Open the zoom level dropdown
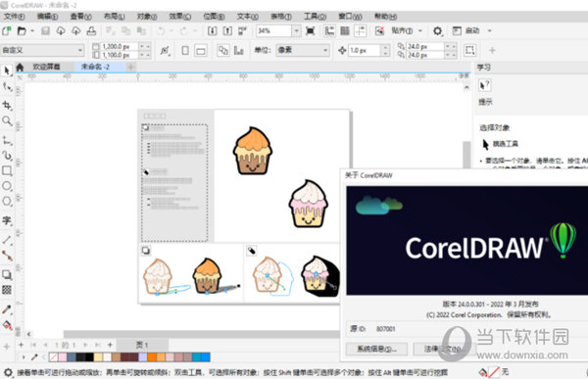The image size is (588, 379). pyautogui.click(x=296, y=30)
